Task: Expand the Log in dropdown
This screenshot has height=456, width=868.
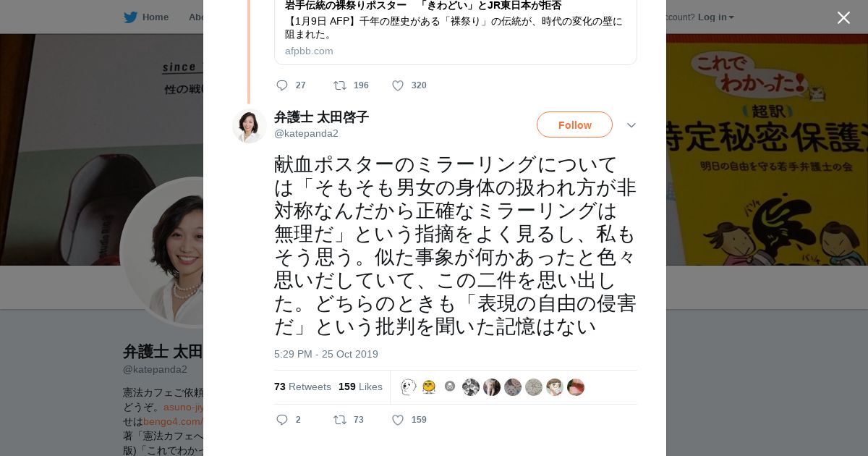Action: coord(715,17)
